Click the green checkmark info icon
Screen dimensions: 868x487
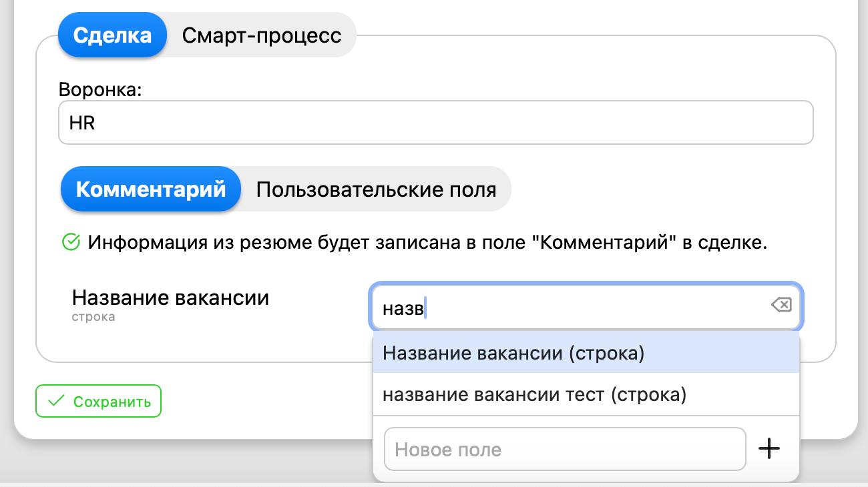coord(70,242)
